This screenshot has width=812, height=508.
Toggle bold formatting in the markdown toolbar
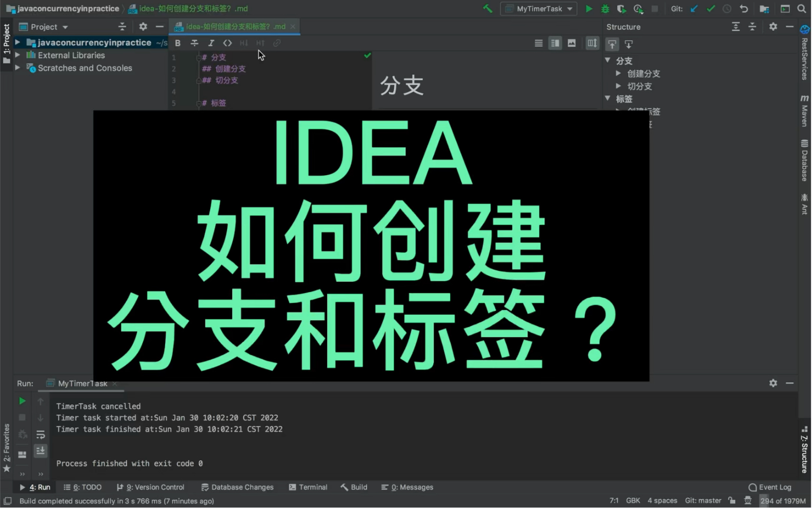point(178,43)
